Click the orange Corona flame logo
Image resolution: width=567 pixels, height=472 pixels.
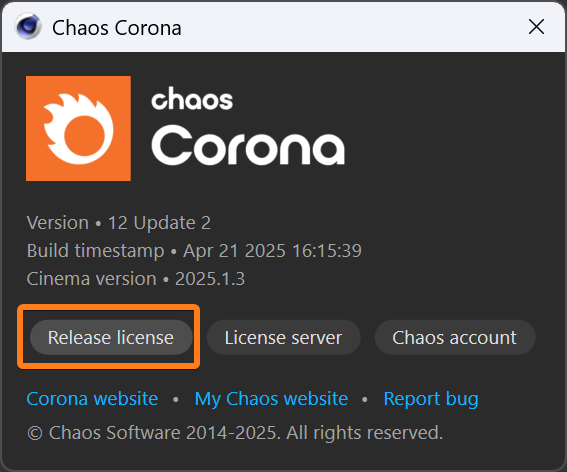(x=78, y=128)
